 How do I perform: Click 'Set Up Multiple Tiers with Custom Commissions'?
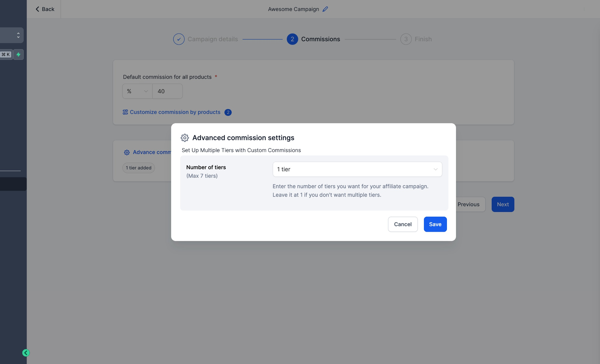[x=241, y=150]
